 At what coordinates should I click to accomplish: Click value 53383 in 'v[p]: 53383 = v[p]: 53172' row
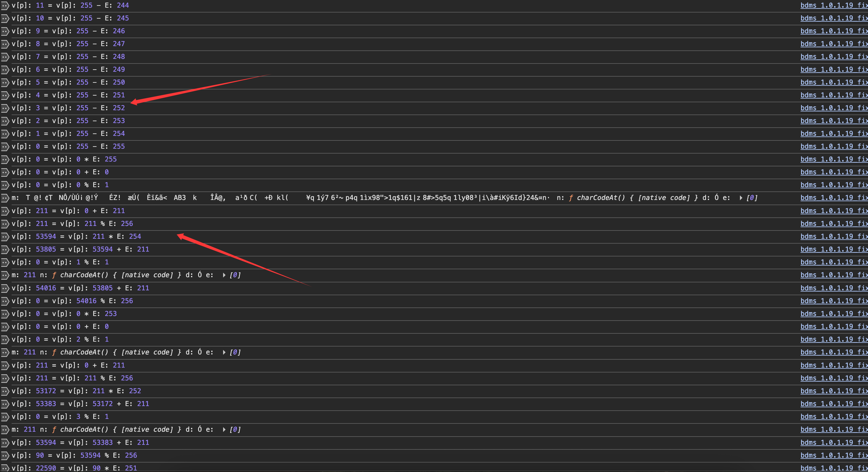tap(46, 404)
